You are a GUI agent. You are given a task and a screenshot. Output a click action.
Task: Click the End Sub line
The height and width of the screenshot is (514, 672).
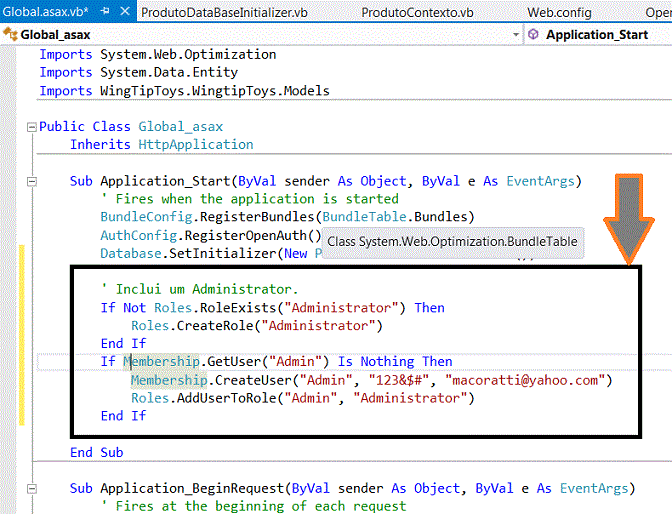pos(97,453)
